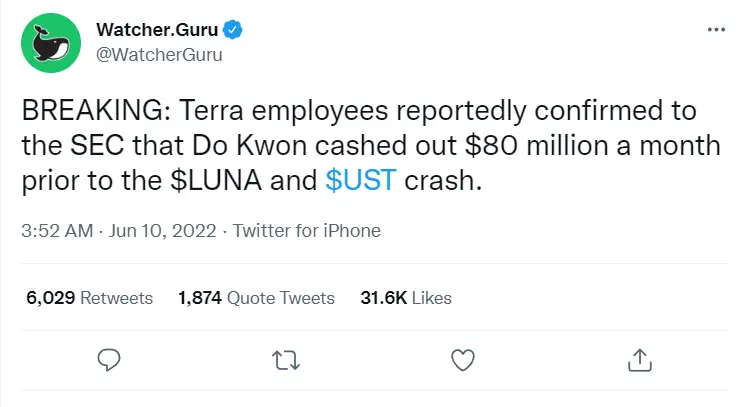The height and width of the screenshot is (407, 745).
Task: Click the Twitter for iPhone source label
Action: pos(306,231)
